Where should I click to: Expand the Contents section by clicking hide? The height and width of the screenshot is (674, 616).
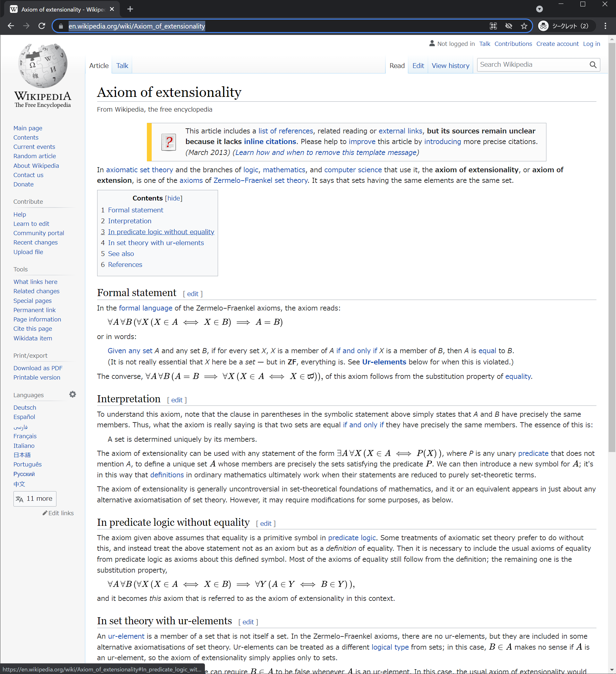[174, 199]
